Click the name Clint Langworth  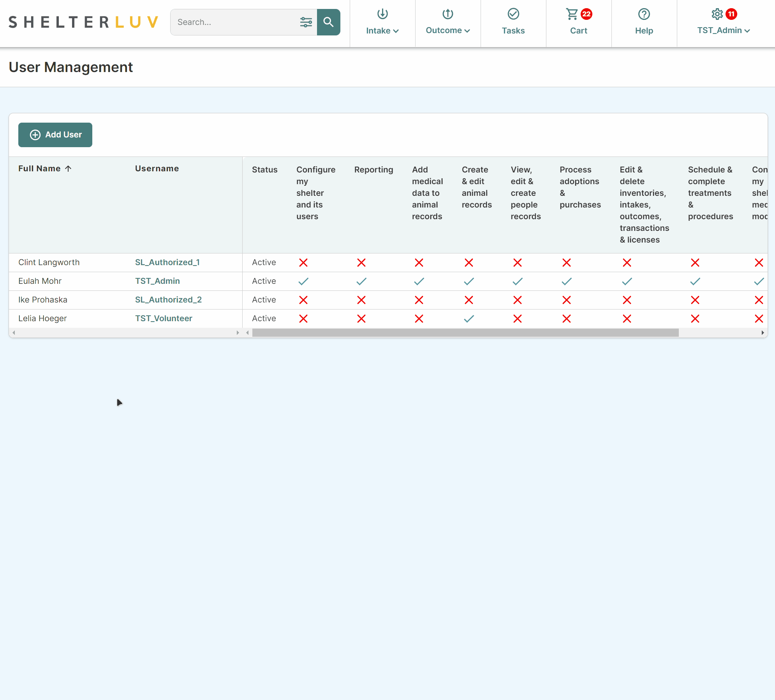coord(49,262)
